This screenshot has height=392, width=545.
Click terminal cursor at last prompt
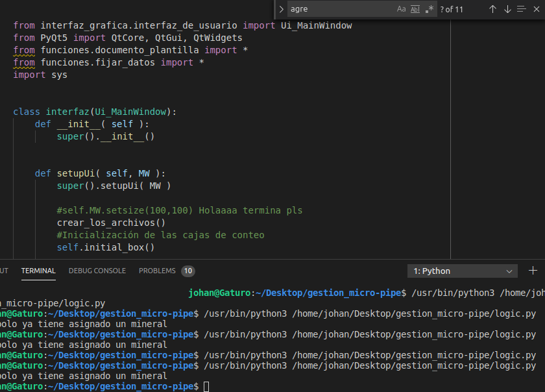click(206, 386)
